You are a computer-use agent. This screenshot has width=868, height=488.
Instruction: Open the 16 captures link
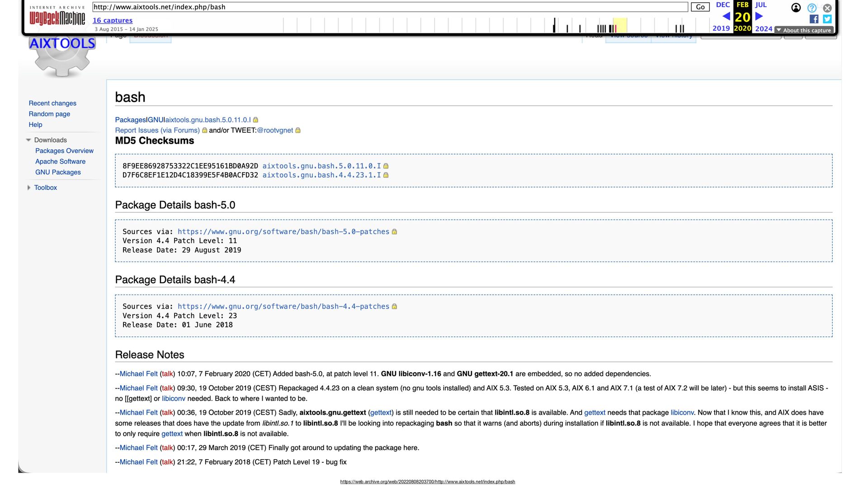coord(113,20)
